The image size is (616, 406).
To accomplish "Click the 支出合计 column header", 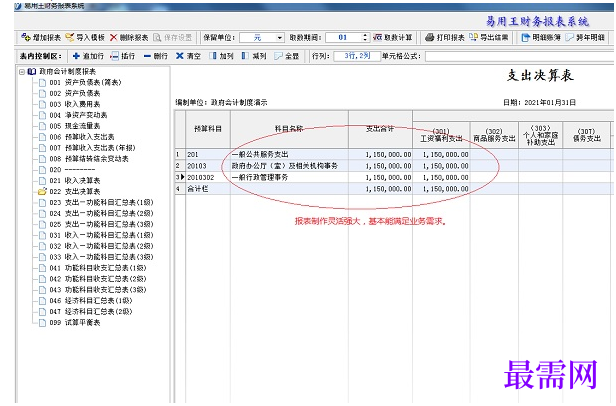I will coord(380,129).
